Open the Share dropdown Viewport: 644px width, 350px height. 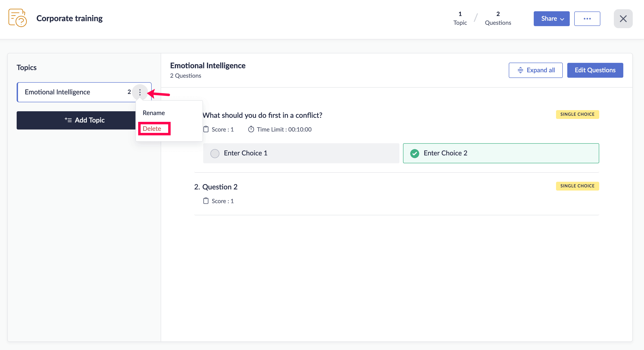[551, 18]
